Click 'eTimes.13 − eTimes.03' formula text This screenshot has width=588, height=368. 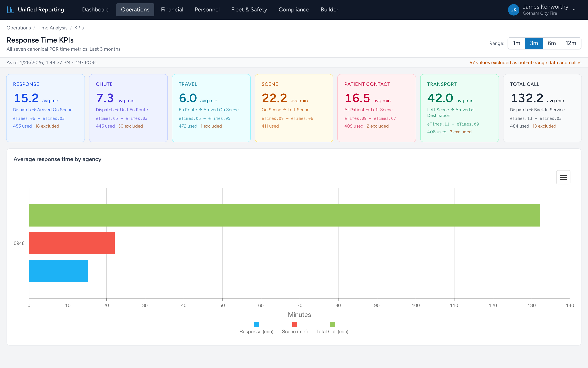coord(536,118)
